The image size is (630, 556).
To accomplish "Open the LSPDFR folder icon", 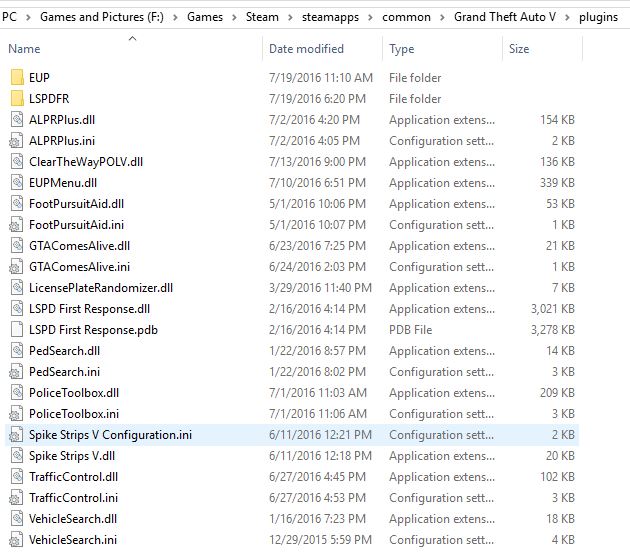I will tap(17, 98).
